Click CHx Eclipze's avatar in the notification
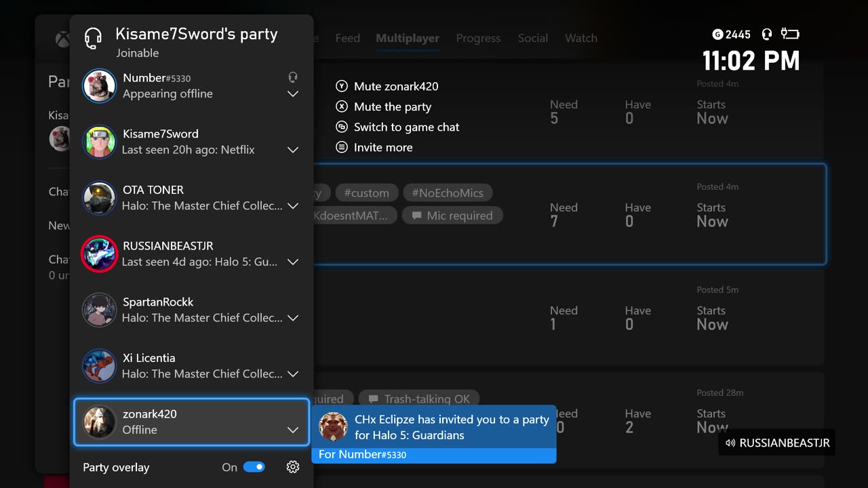The width and height of the screenshot is (868, 488). (333, 426)
